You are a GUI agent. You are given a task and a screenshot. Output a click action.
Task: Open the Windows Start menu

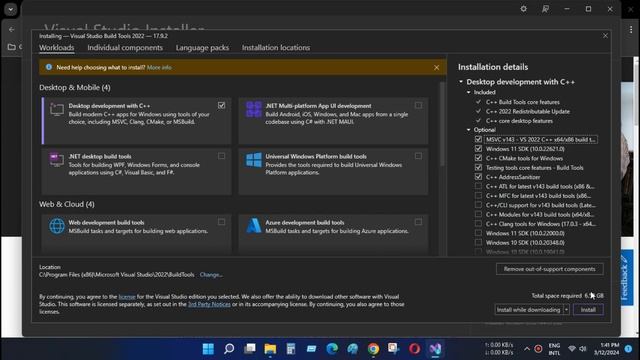(208, 349)
